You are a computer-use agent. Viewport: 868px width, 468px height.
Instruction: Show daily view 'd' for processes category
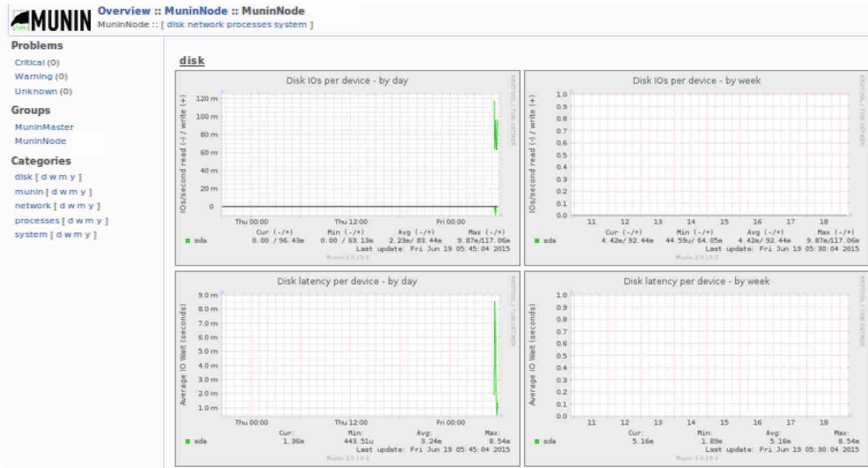pos(70,221)
